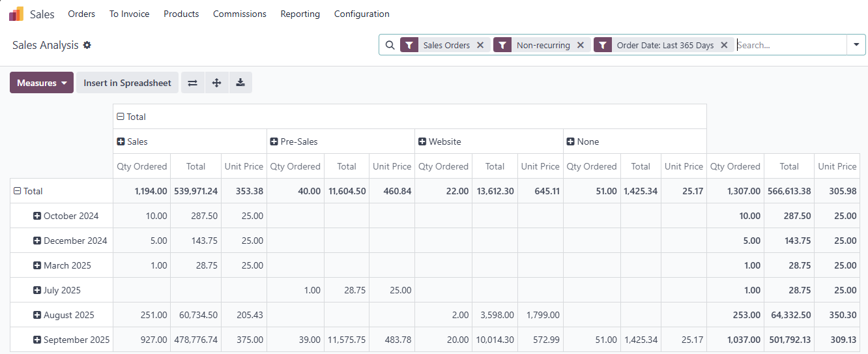Remove the Non-recurring filter

click(x=581, y=45)
